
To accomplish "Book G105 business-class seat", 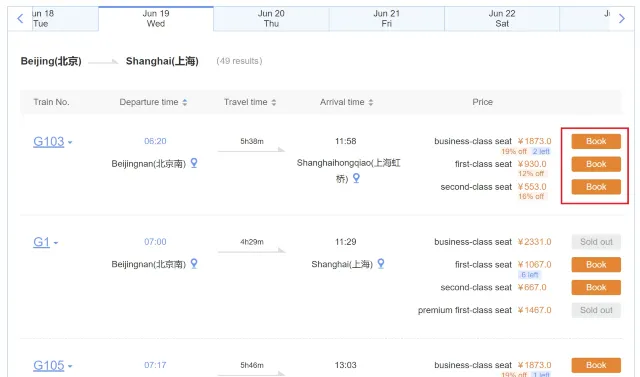I will click(x=596, y=365).
